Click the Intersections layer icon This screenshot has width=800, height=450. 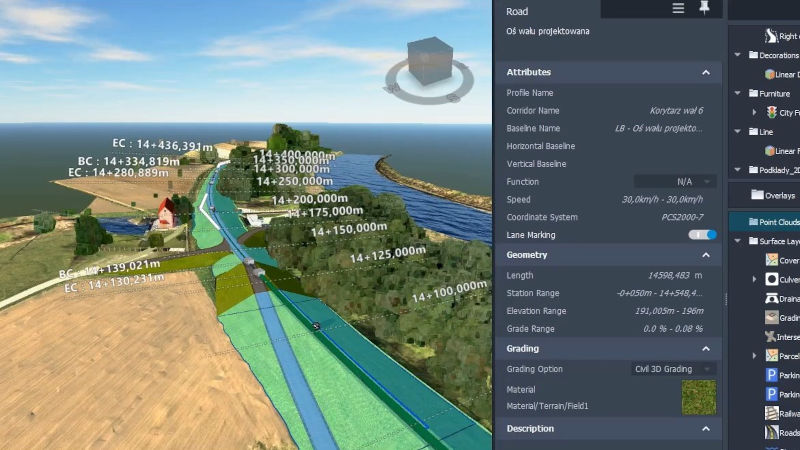click(772, 337)
